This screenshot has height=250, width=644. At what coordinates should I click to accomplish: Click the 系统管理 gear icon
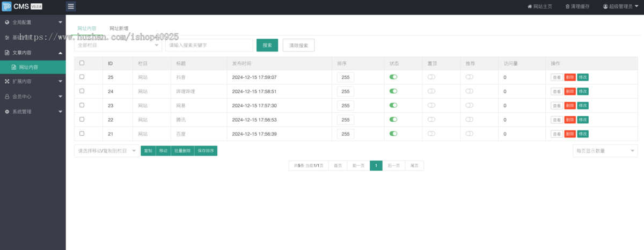tap(7, 112)
